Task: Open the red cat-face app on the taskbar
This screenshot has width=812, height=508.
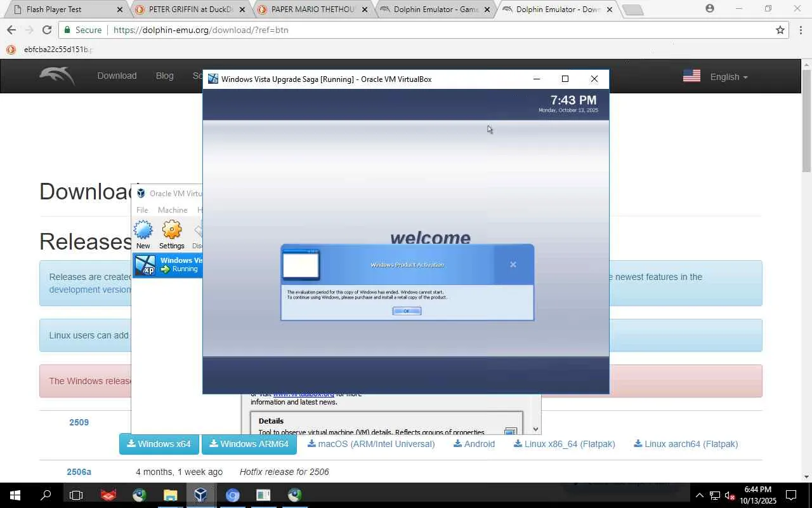Action: pos(108,495)
